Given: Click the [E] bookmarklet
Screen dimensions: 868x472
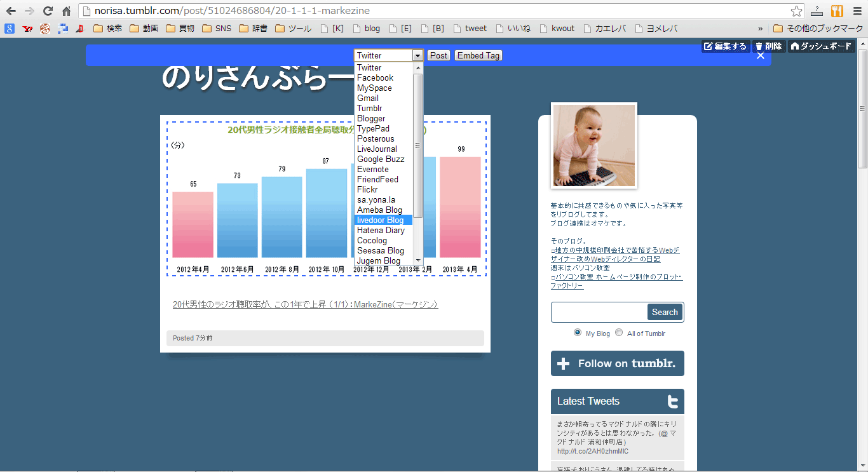Looking at the screenshot, I should point(400,28).
